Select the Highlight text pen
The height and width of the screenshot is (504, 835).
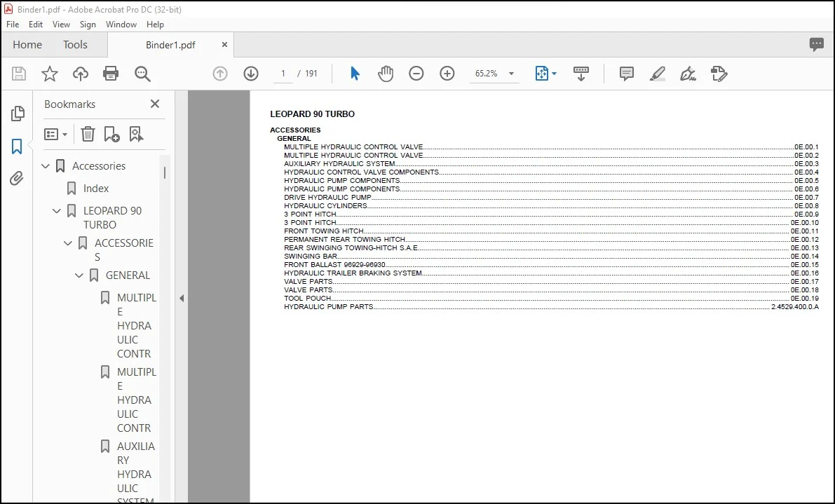(x=658, y=74)
